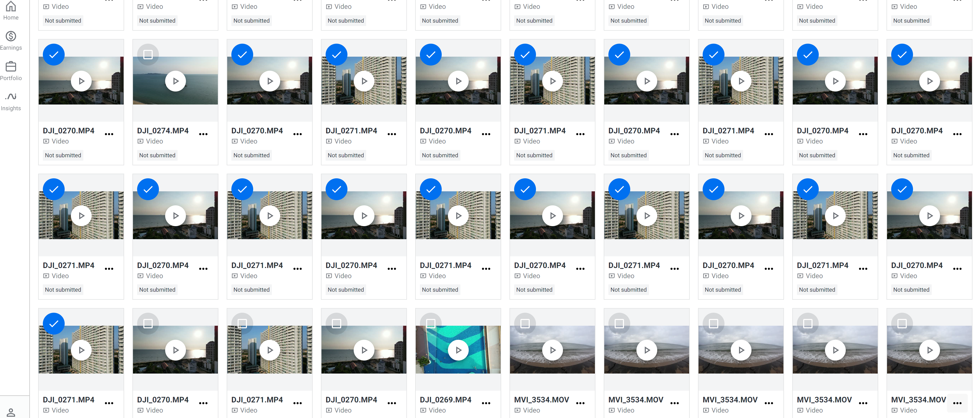Check the first MVI_3534.MOV checkbox

525,324
